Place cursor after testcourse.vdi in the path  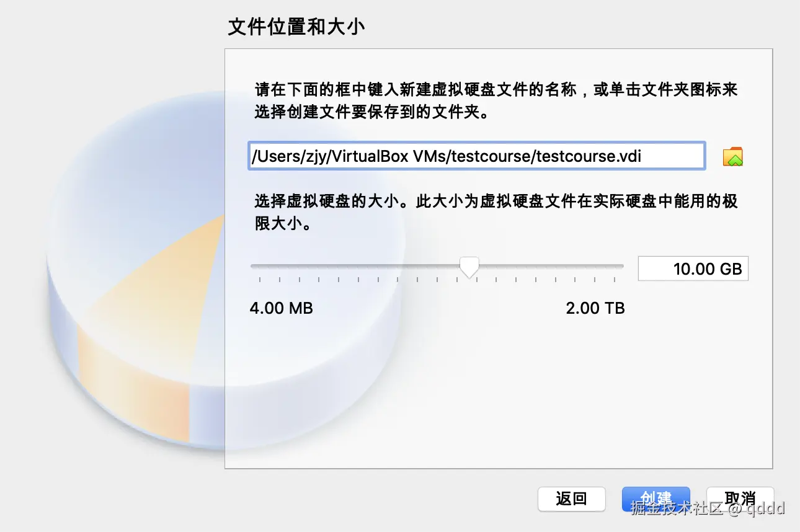[x=642, y=156]
